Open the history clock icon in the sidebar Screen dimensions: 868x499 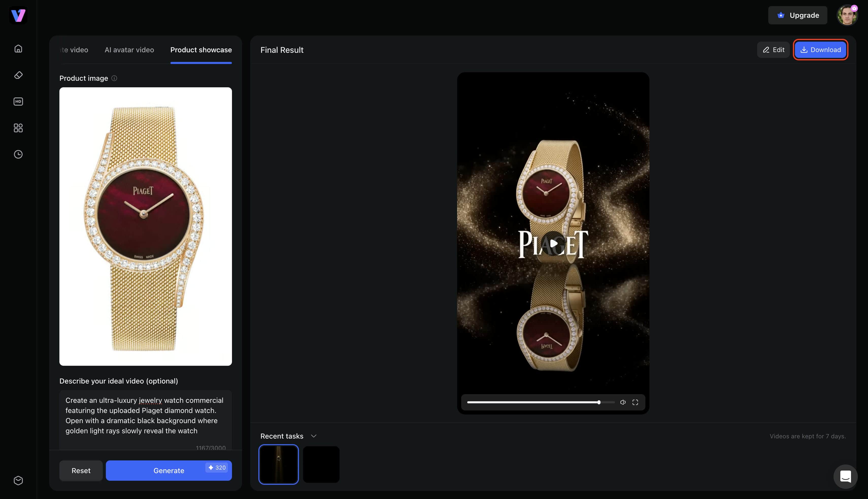coord(18,154)
